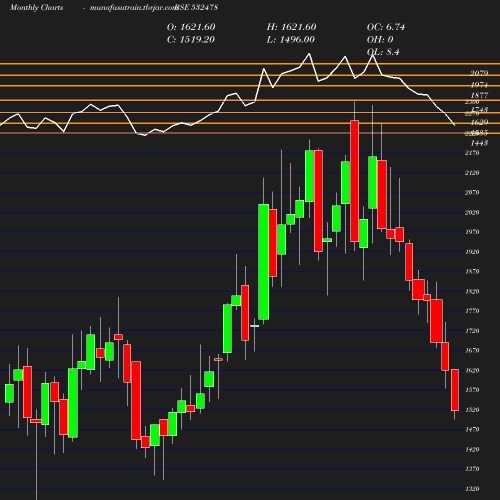The height and width of the screenshot is (500, 500).
Task: Click the "BSE 532478" symbol label
Action: (x=196, y=7)
